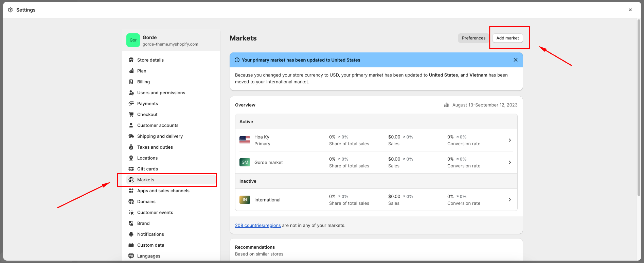This screenshot has width=644, height=263.
Task: Click the Notifications bell icon
Action: click(x=131, y=234)
